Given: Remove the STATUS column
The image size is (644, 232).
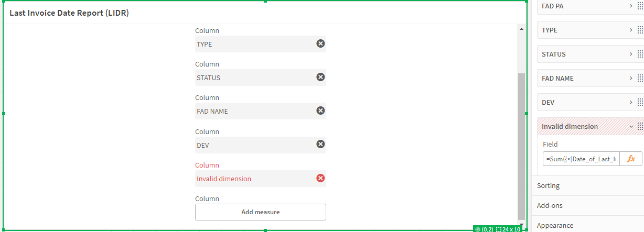Looking at the screenshot, I should coord(320,77).
